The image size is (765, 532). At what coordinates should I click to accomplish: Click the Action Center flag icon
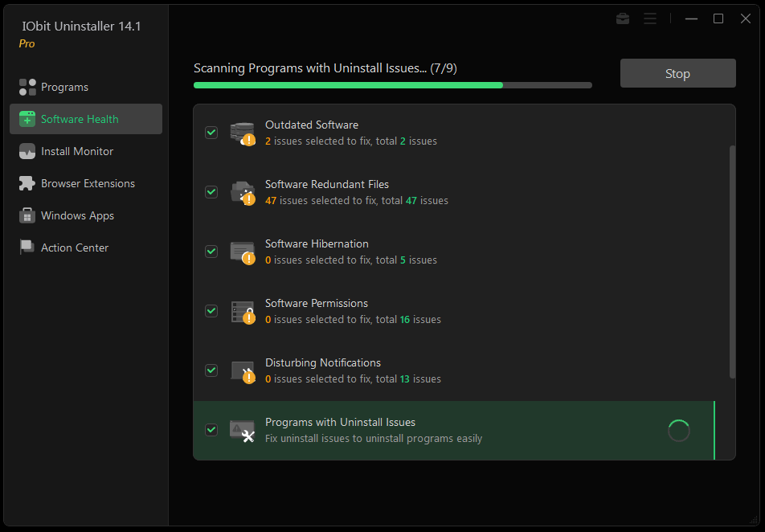27,248
